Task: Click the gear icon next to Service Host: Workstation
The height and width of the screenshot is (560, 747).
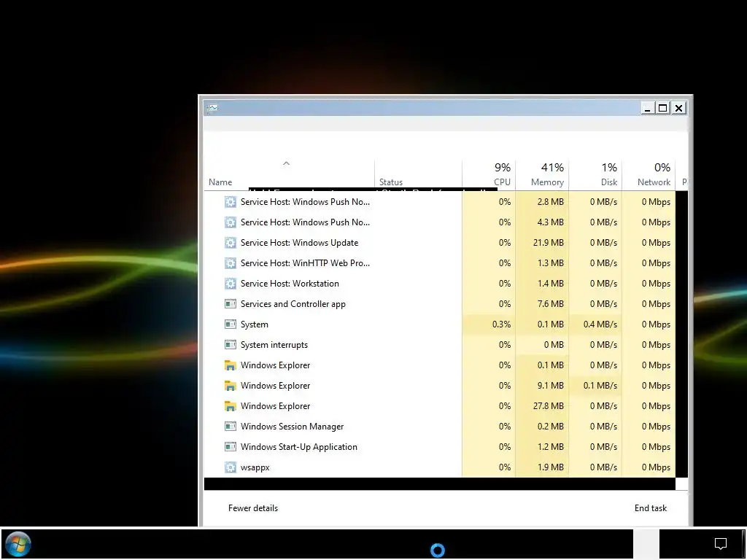Action: pos(231,284)
